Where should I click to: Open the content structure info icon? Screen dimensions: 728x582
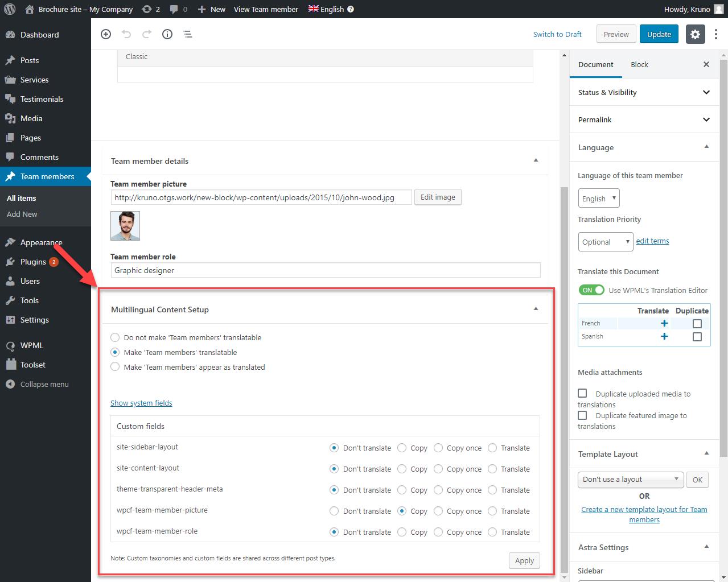click(x=167, y=34)
